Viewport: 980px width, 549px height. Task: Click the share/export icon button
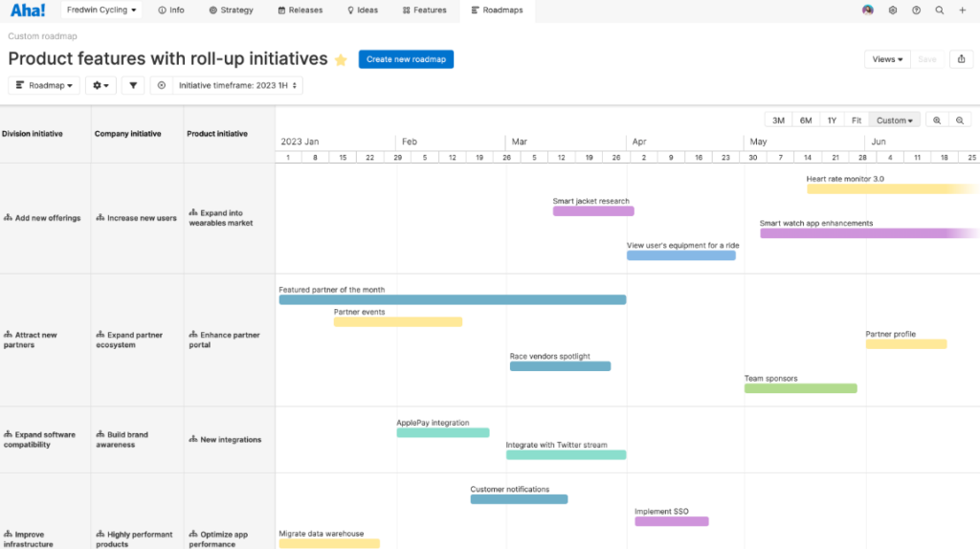[961, 59]
